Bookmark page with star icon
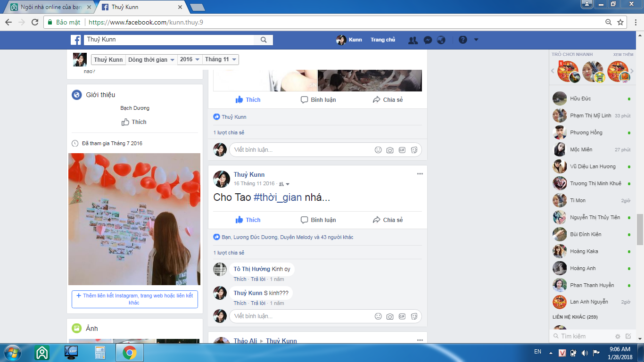The height and width of the screenshot is (362, 644). point(620,22)
